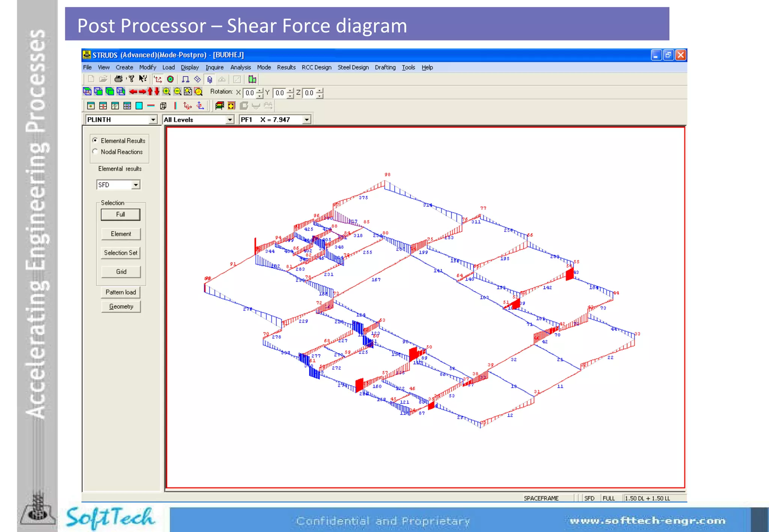Click the Grid selection button
This screenshot has width=769, height=532.
tap(121, 272)
